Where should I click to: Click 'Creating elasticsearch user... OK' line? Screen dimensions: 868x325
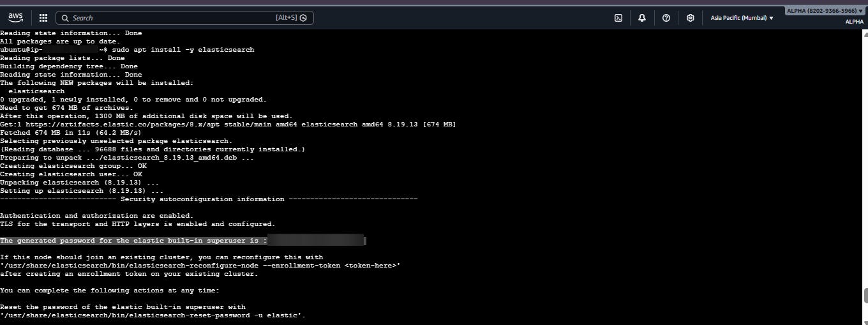coord(71,174)
